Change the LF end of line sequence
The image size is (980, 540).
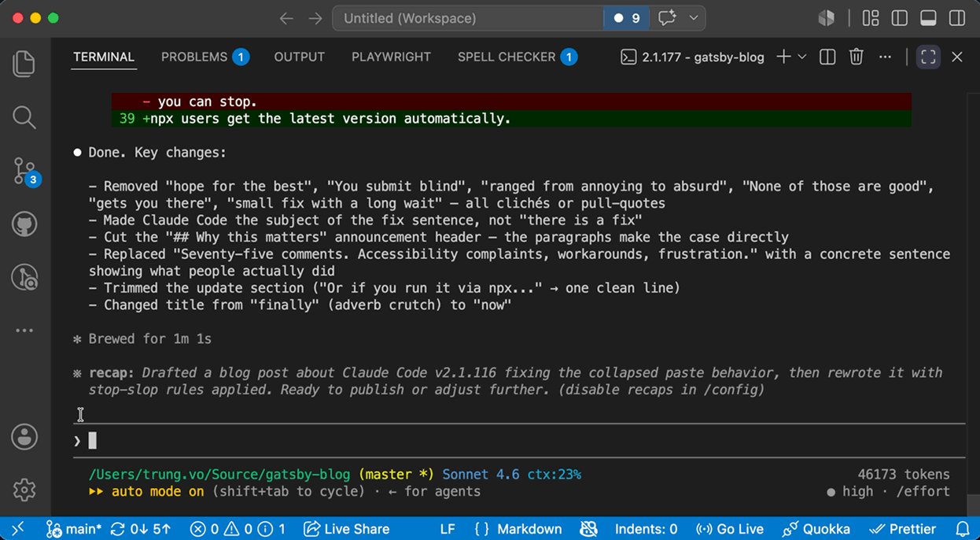click(448, 529)
